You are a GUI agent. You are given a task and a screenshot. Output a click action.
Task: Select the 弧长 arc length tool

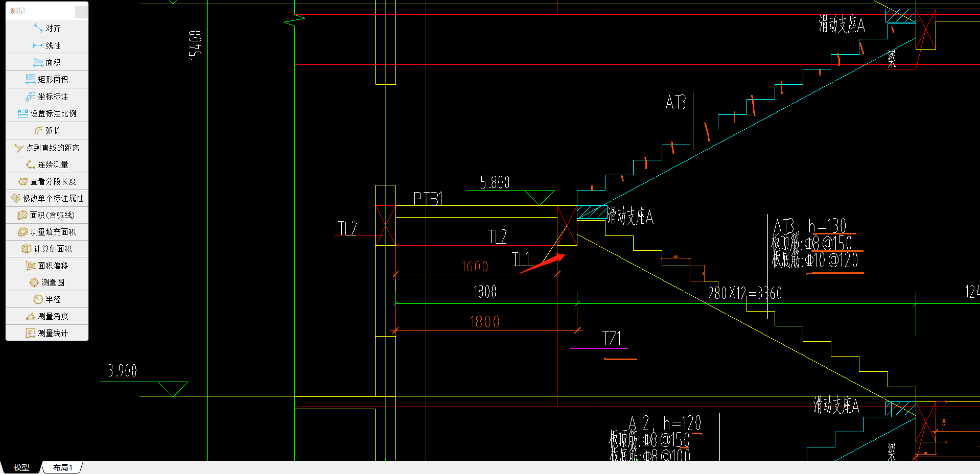coord(47,130)
